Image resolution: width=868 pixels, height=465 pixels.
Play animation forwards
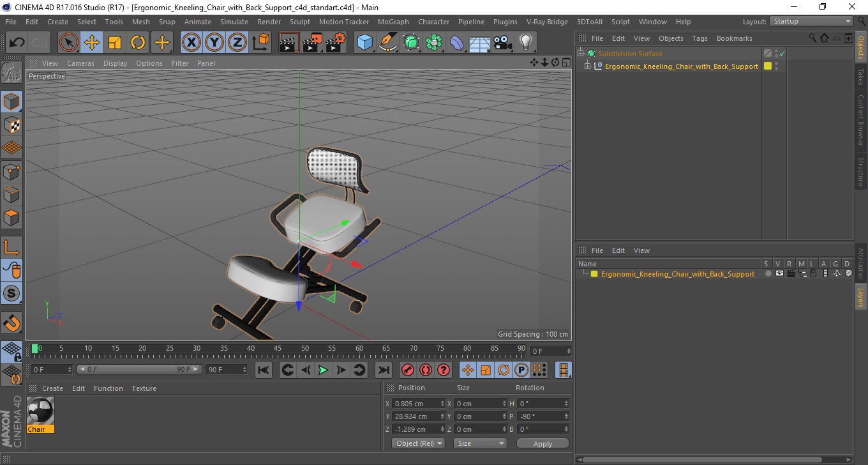tap(323, 370)
